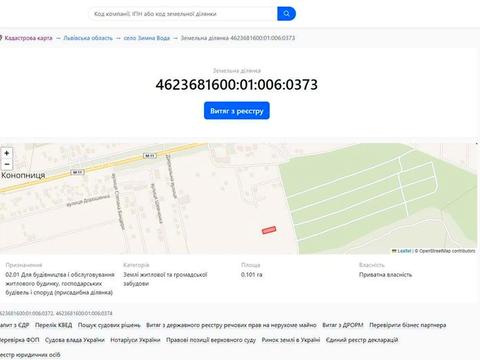Open neighboring parcel 4623681600:01:006:0372
This screenshot has width=480, height=360.
26,313
